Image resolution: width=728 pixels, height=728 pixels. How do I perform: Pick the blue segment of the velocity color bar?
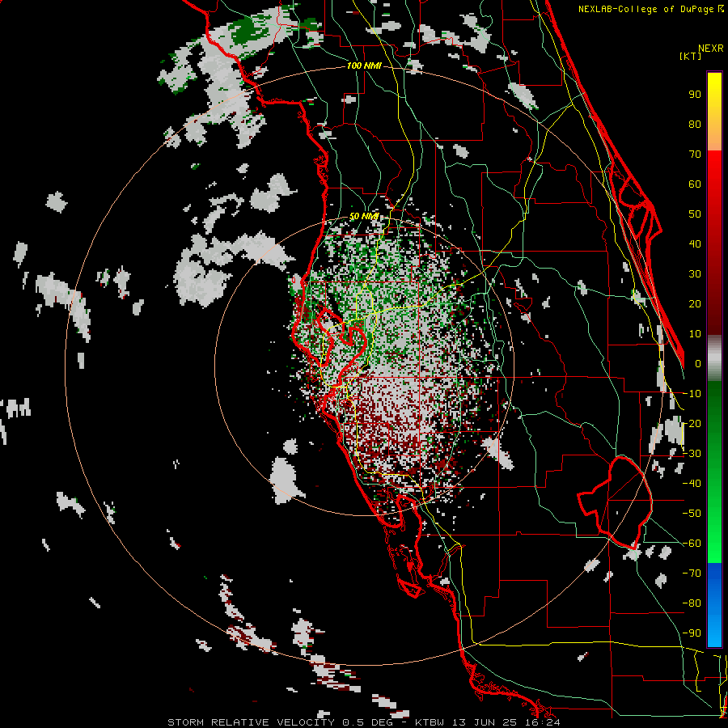tap(714, 604)
